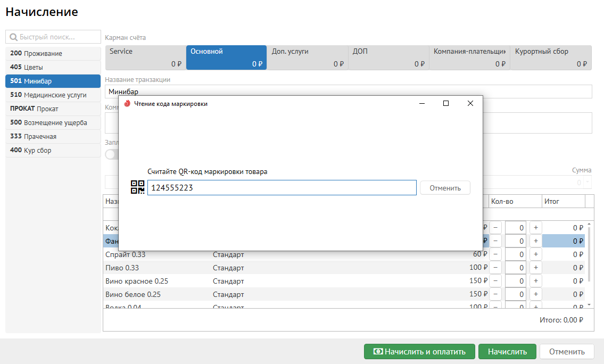The image size is (604, 364).
Task: Select the ДОП account pocket
Action: click(388, 57)
